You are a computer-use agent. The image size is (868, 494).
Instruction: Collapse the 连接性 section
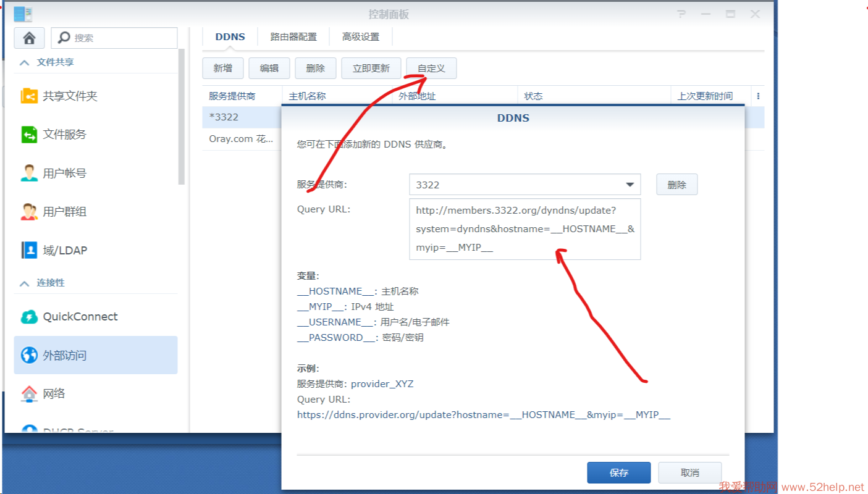pyautogui.click(x=25, y=283)
